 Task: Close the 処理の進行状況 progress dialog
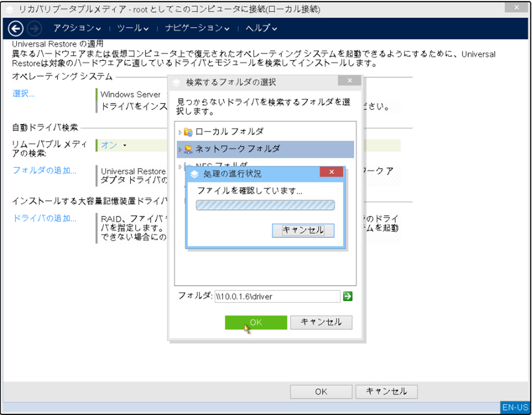click(331, 172)
